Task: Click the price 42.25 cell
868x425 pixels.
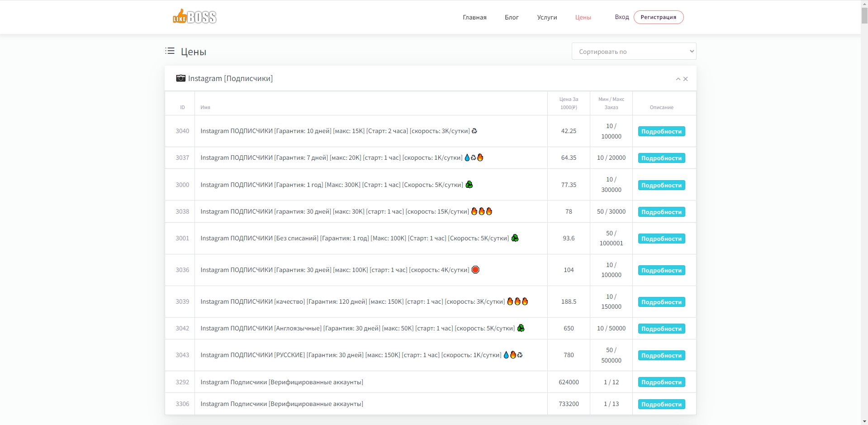Action: pyautogui.click(x=569, y=131)
